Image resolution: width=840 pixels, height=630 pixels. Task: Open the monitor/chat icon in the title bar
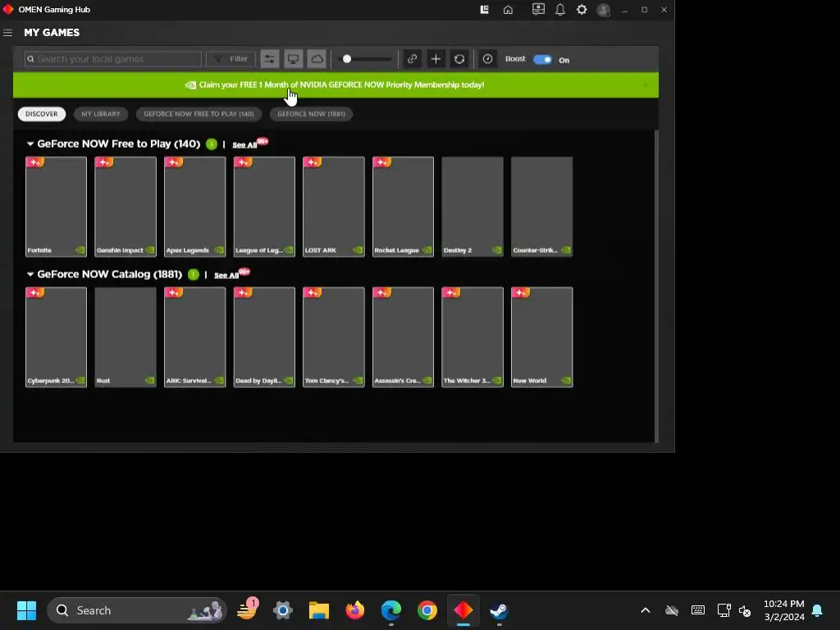(x=538, y=10)
